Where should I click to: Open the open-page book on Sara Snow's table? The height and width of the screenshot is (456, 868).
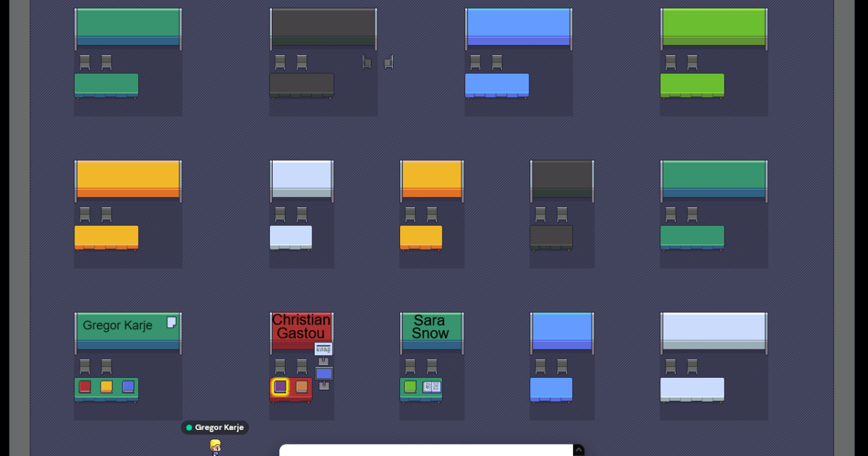(x=432, y=387)
